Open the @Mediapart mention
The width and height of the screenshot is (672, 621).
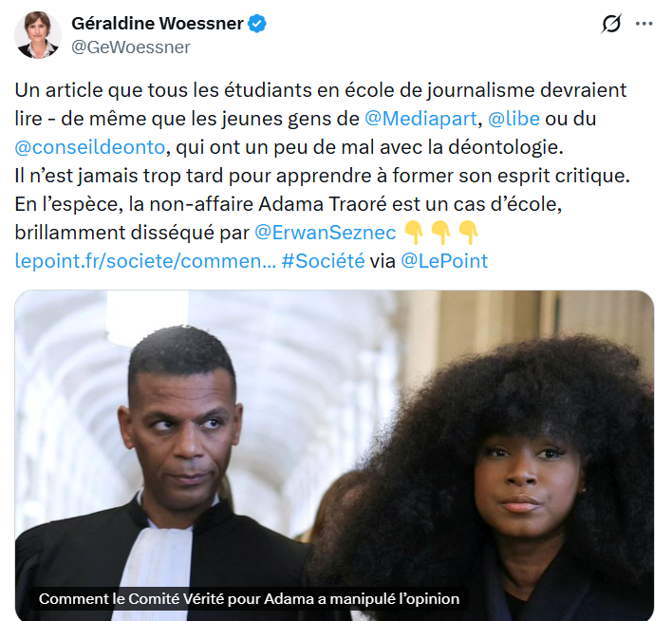coord(420,119)
